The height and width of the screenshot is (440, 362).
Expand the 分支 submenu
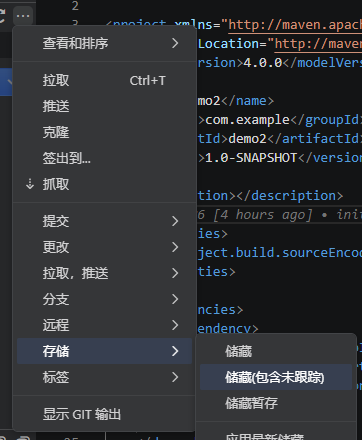[104, 299]
